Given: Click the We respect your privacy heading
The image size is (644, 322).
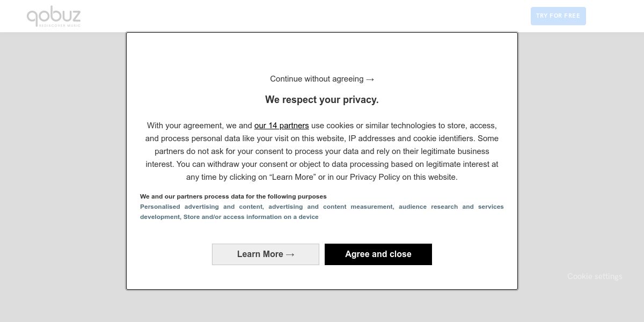Looking at the screenshot, I should 322,100.
